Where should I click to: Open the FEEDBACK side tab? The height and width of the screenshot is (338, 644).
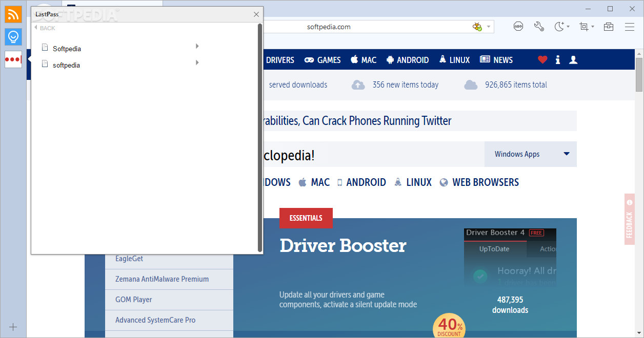point(630,219)
